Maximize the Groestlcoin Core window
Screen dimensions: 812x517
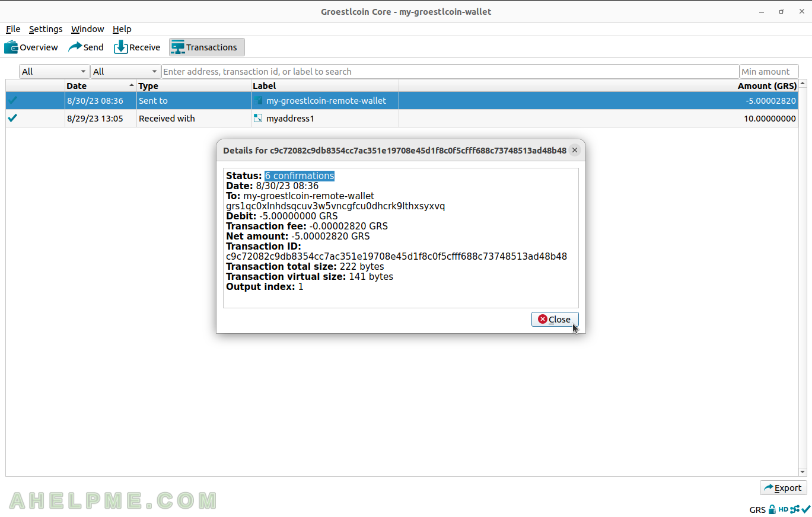[781, 12]
